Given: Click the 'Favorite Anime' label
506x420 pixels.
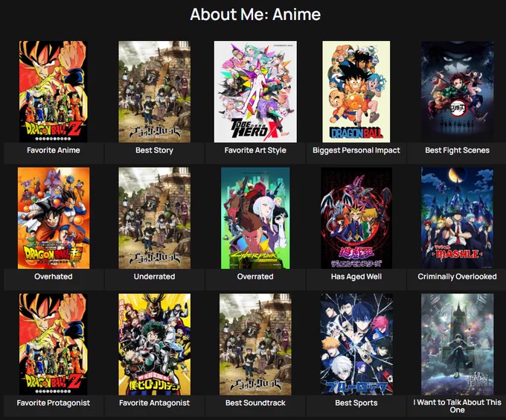Looking at the screenshot, I should (54, 150).
